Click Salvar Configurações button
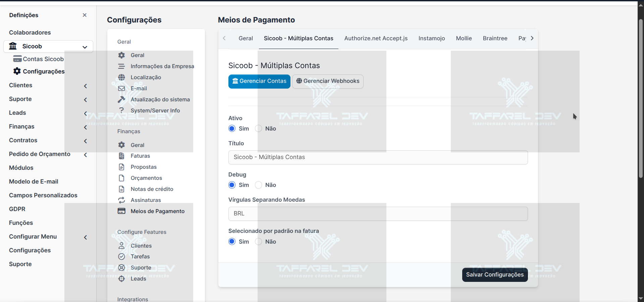Viewport: 644px width, 302px height. (x=495, y=274)
